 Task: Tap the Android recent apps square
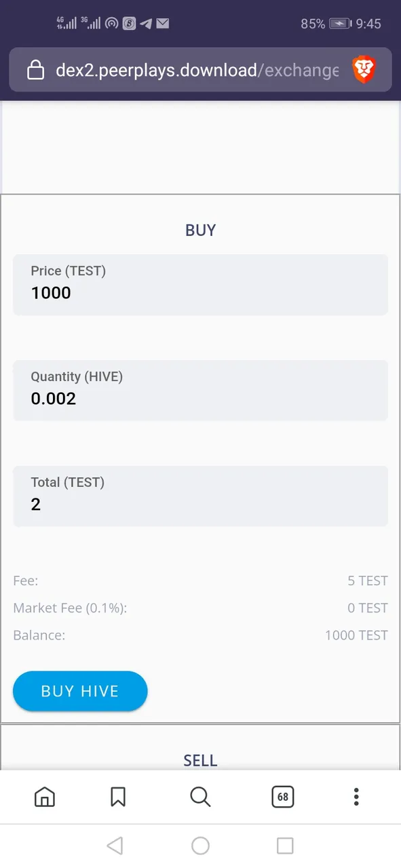[285, 846]
